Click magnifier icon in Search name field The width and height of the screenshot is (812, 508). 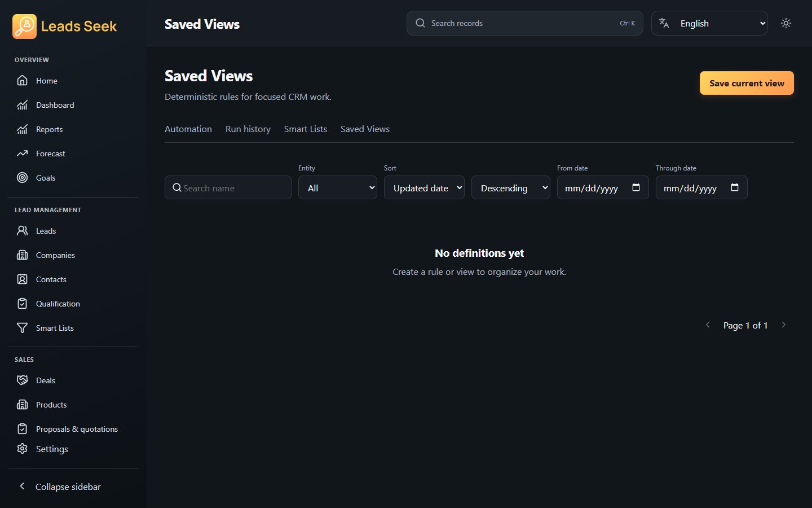(x=177, y=187)
